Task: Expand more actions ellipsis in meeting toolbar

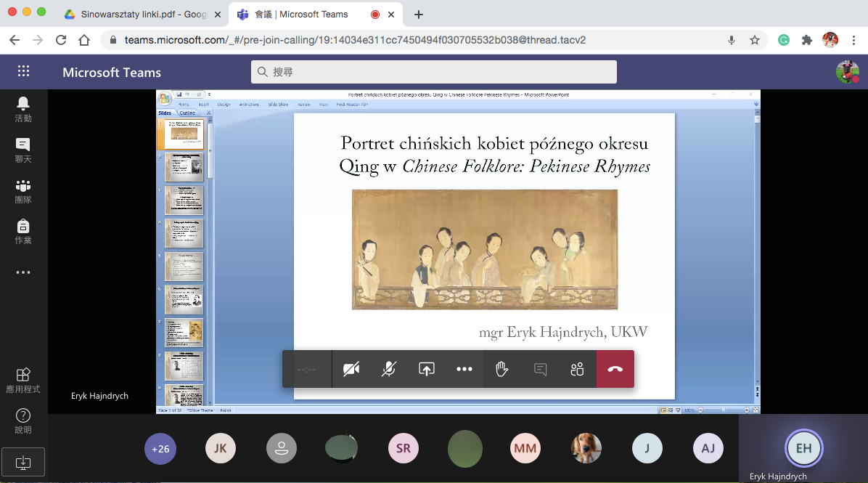Action: pyautogui.click(x=464, y=369)
